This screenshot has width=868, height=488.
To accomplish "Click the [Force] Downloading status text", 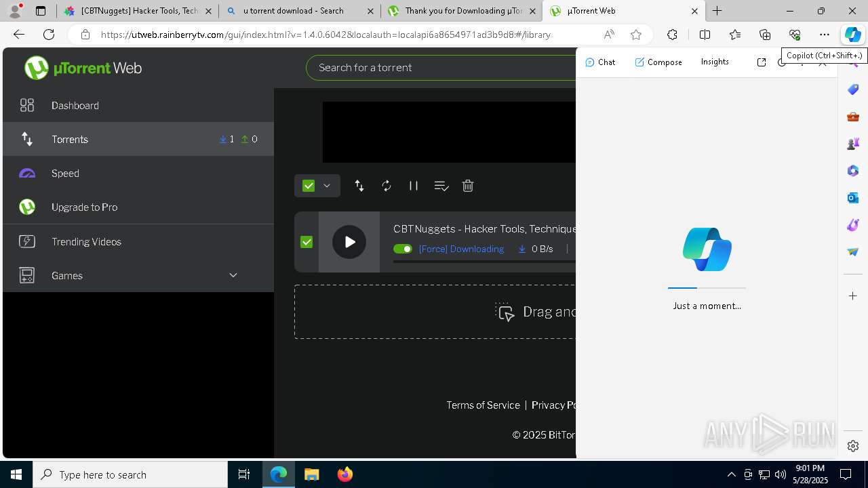I will [461, 249].
